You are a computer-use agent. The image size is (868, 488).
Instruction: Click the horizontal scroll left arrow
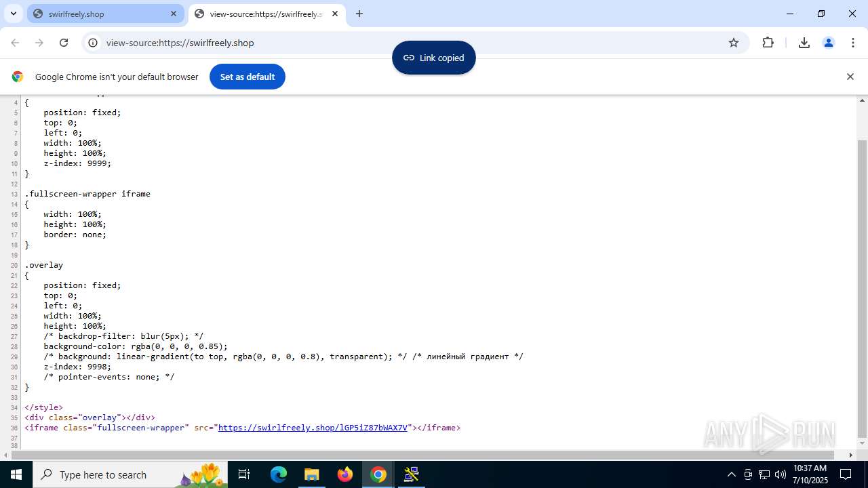[5, 455]
